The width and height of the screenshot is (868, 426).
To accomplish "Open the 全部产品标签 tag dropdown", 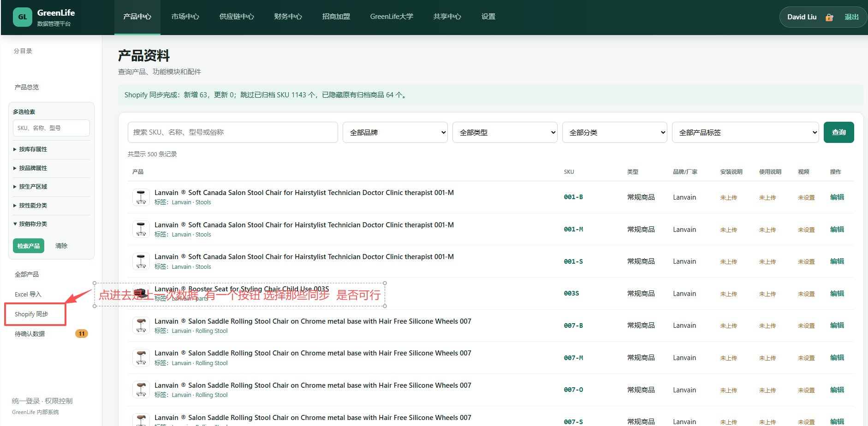I will tap(745, 132).
